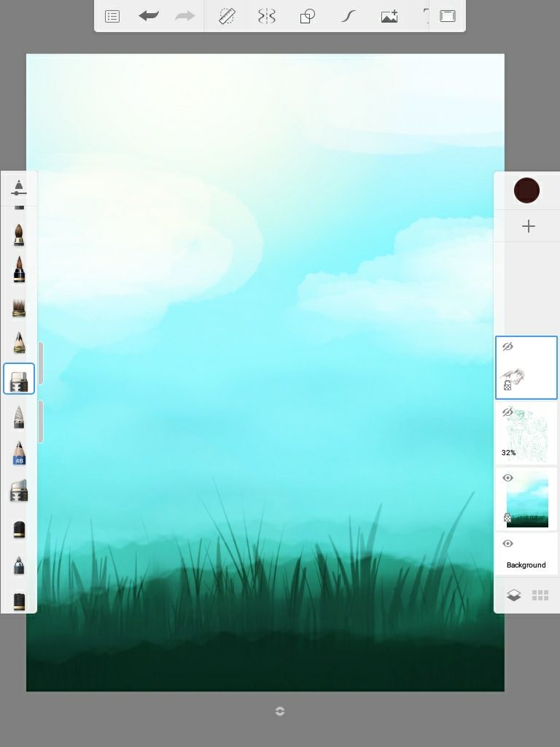Open the layer editor stack icon
The image size is (560, 747).
514,595
